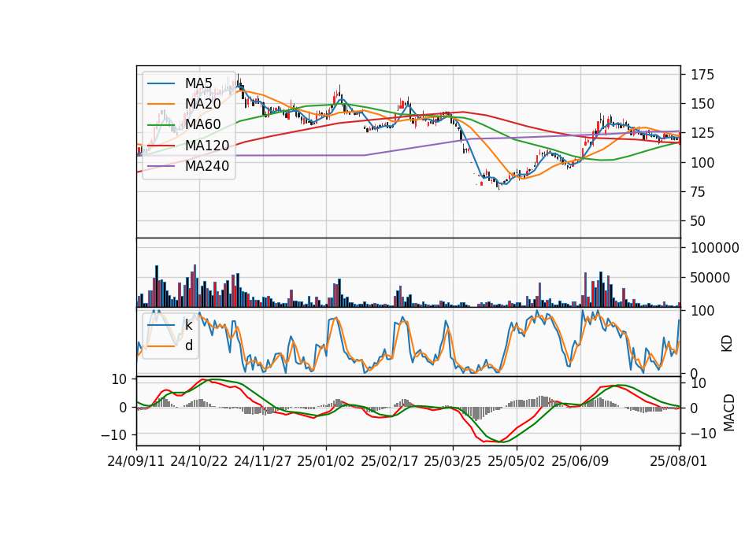756x543 pixels.
Task: Click the 125 price axis label
Action: point(702,133)
